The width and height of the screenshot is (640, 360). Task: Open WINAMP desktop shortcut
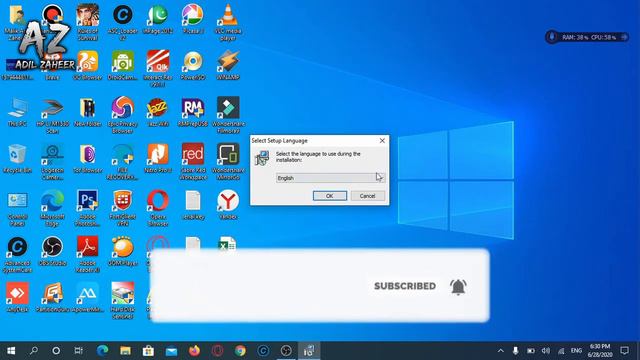tap(228, 65)
